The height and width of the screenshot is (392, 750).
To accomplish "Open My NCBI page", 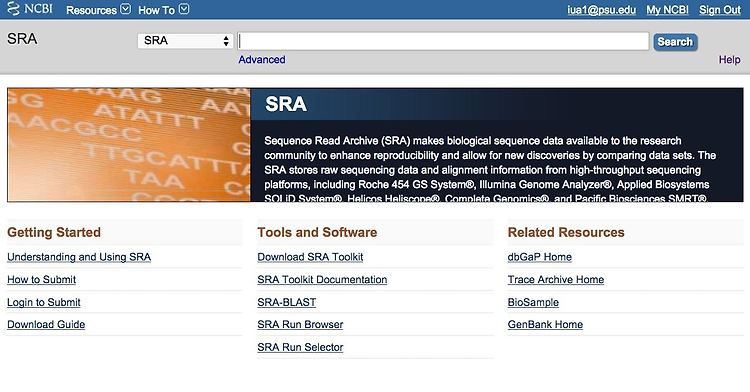I will point(667,10).
